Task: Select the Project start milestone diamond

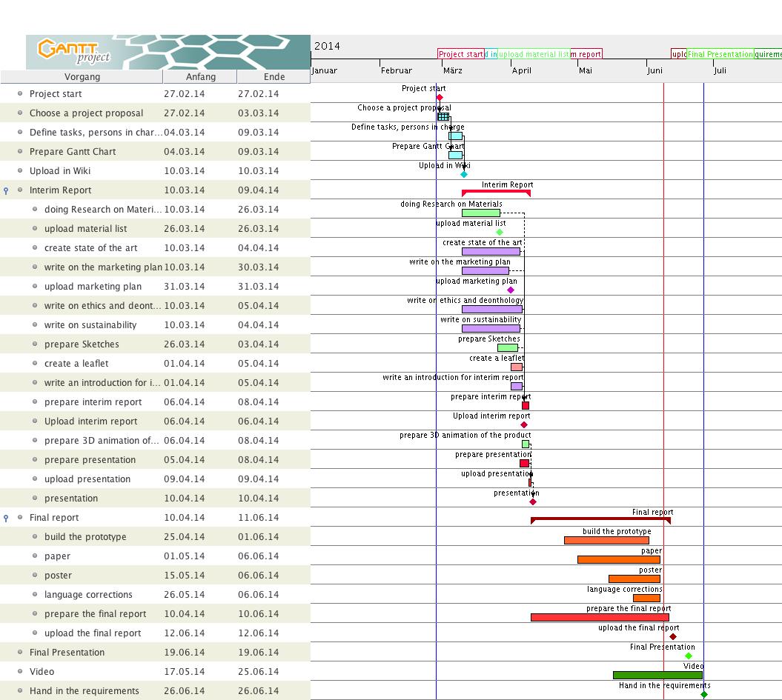Action: pyautogui.click(x=440, y=98)
